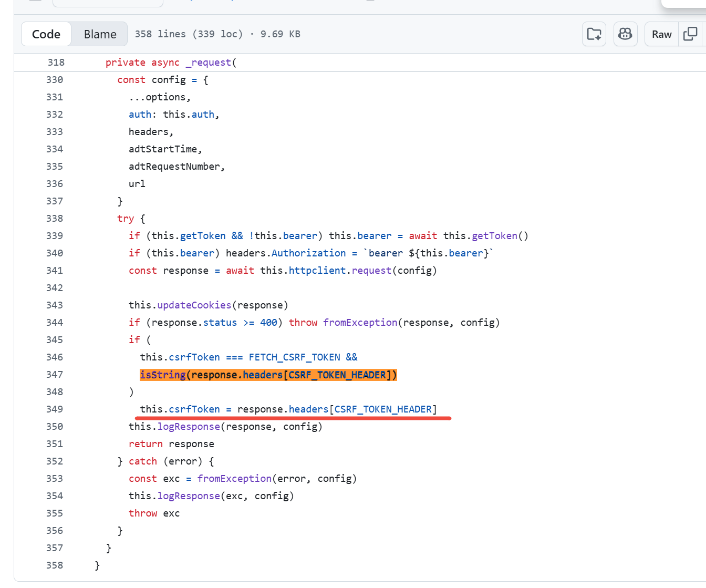Click 'updateCookies' method on line 343
This screenshot has width=706, height=588.
(x=194, y=305)
